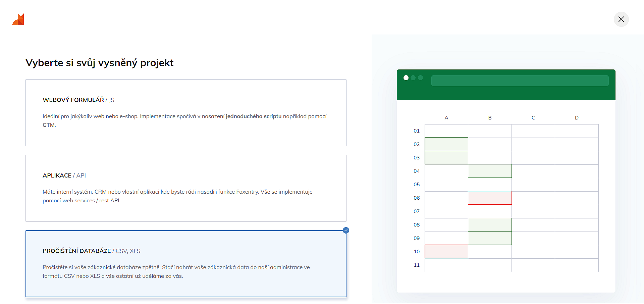Select column B header in spreadsheet preview

(490, 118)
